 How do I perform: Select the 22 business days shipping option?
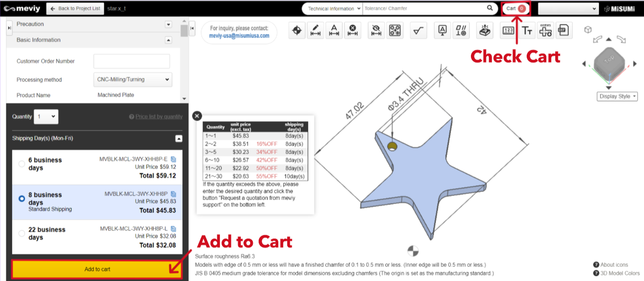click(x=22, y=233)
